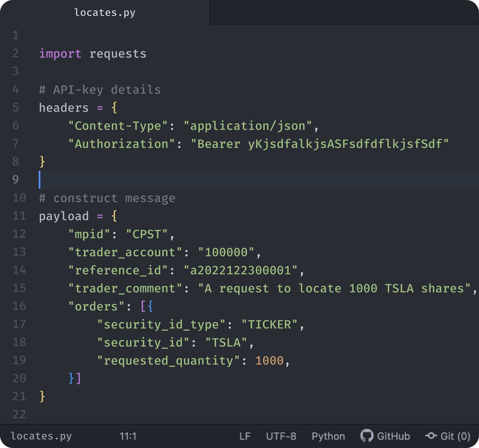
Task: Click line number 5 in gutter
Action: [16, 108]
